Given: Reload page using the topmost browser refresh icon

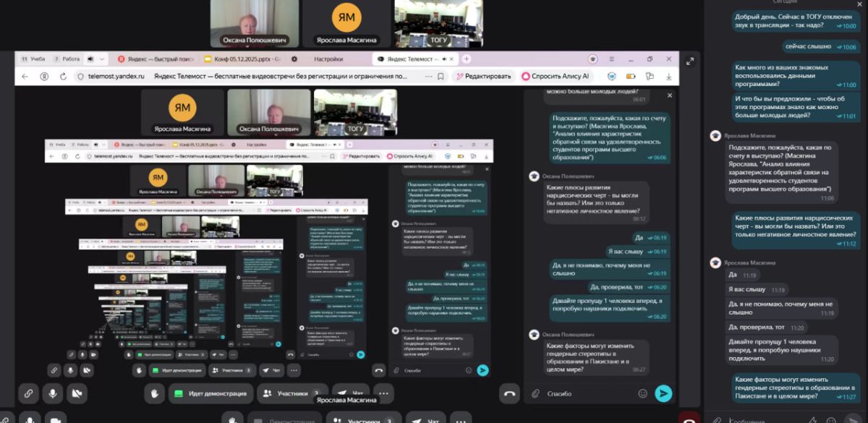Looking at the screenshot, I should [64, 76].
